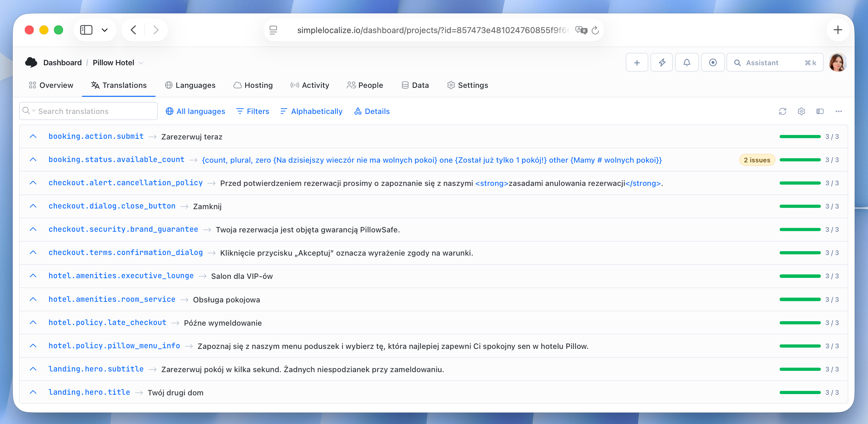This screenshot has height=424, width=868.
Task: Switch to the Data tab
Action: (415, 85)
